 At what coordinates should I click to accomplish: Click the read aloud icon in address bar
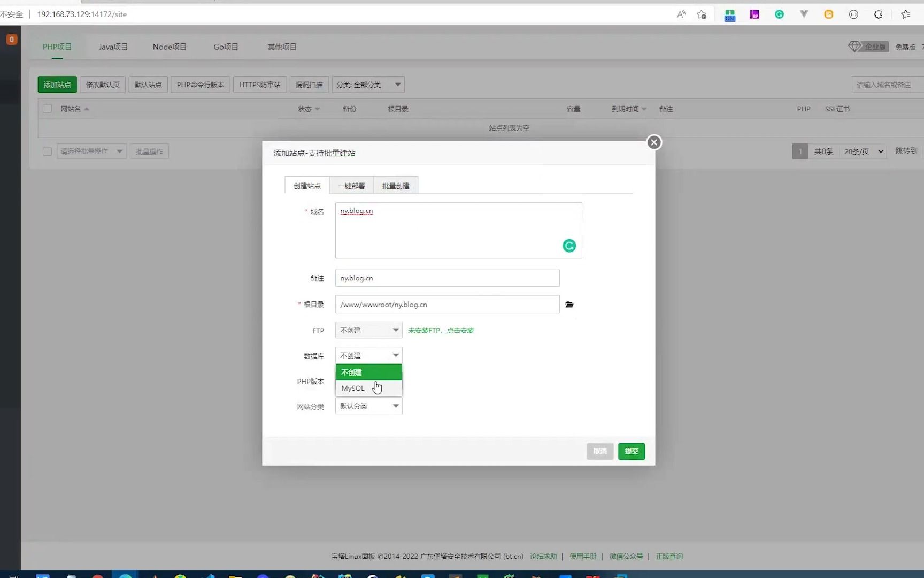coord(681,14)
